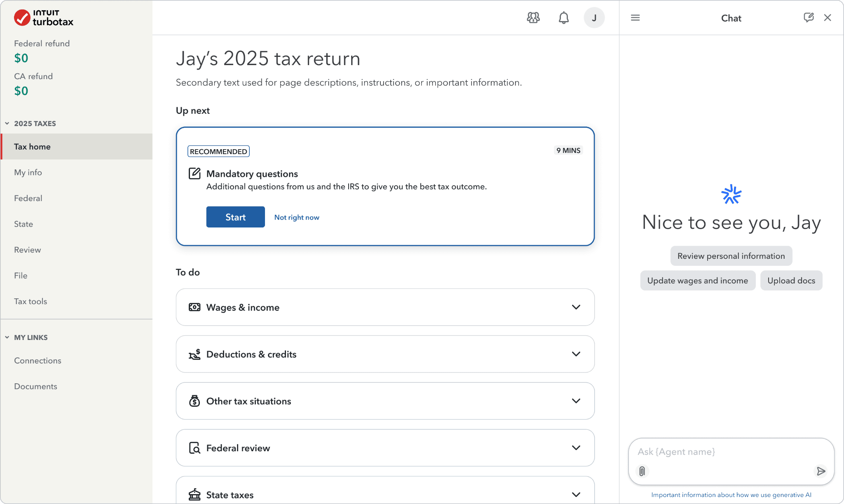The image size is (844, 504).
Task: Open the expert help people icon
Action: click(x=533, y=18)
